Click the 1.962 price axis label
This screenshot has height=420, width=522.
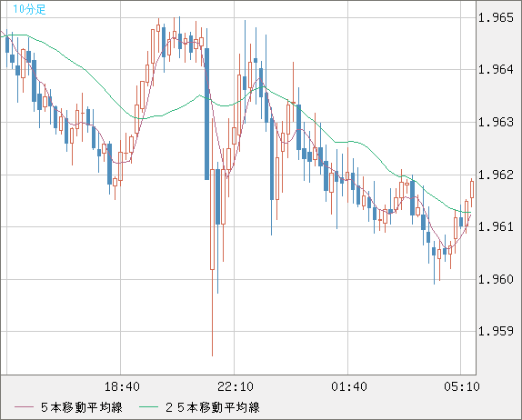coord(496,175)
